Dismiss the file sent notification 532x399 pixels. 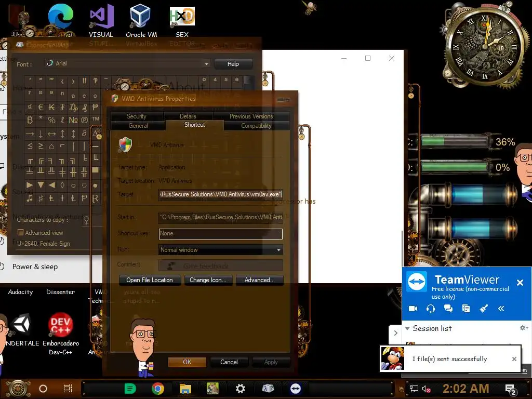(514, 359)
